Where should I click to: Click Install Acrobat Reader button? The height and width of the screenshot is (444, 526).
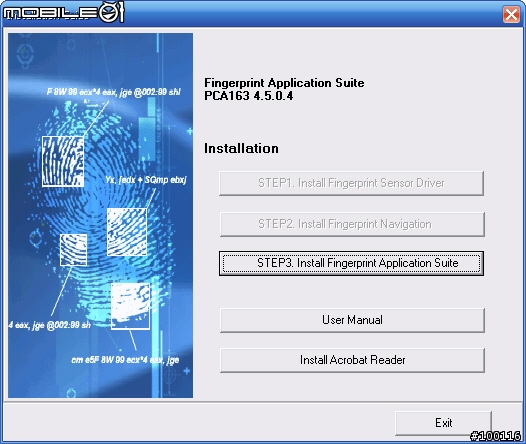352,360
